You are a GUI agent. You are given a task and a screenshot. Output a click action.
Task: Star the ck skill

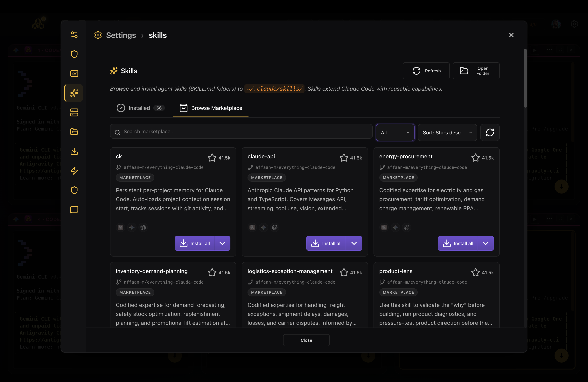click(212, 158)
